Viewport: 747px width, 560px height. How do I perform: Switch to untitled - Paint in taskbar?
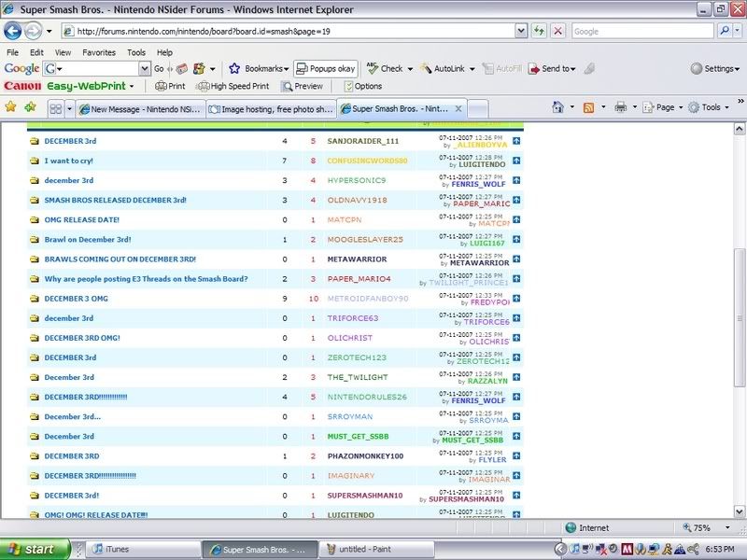point(376,549)
